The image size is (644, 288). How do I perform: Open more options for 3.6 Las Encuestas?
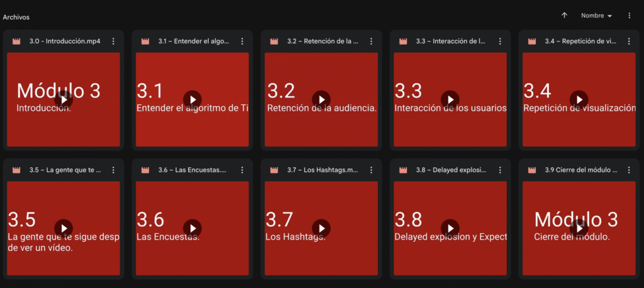point(242,170)
